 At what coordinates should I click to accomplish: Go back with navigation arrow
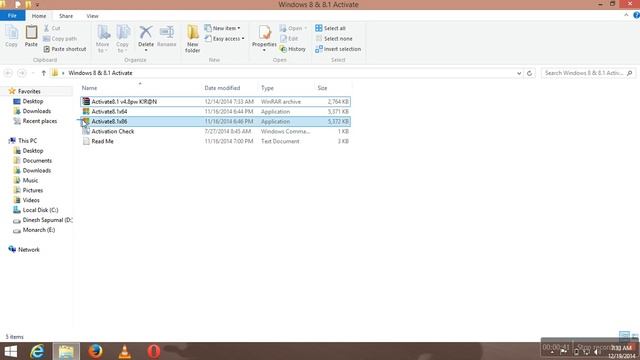click(x=8, y=73)
